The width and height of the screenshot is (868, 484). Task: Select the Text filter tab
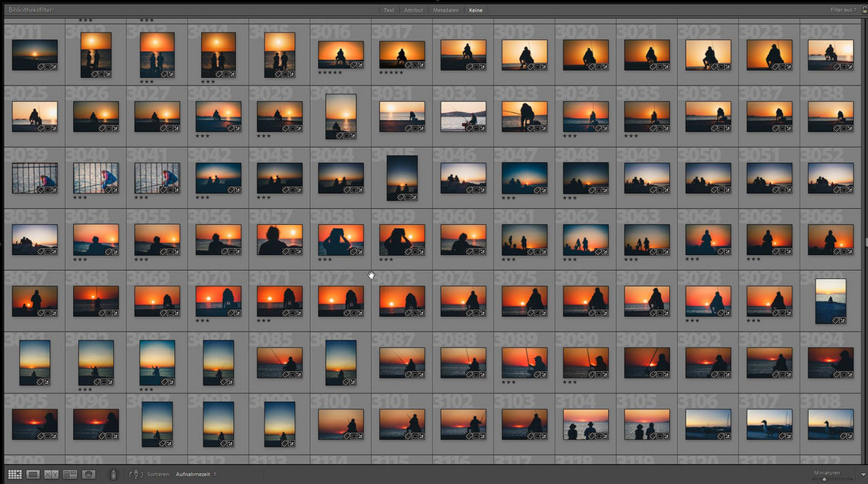tap(389, 10)
